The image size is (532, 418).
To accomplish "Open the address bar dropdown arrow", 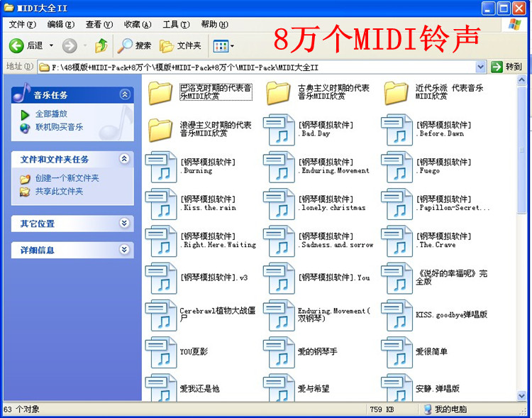I will (480, 67).
